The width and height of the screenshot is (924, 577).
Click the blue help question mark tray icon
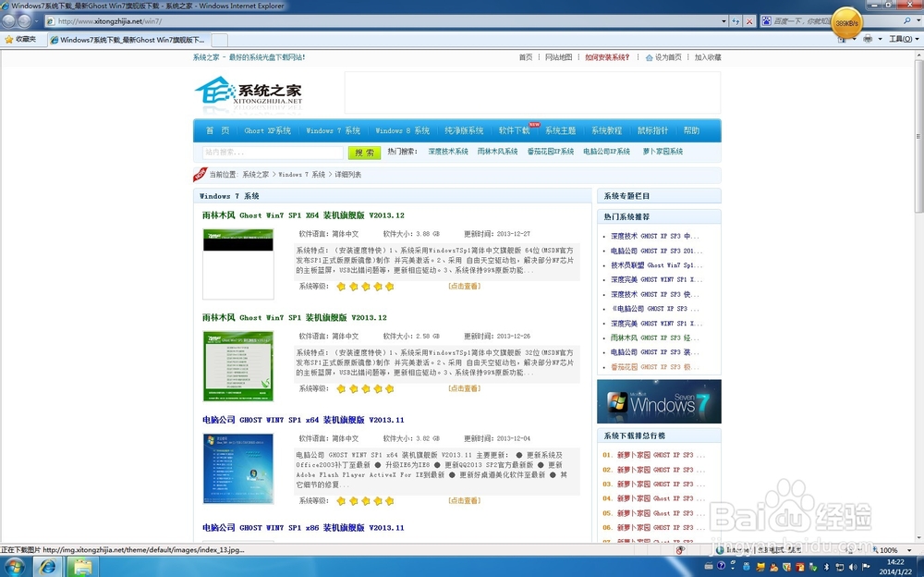tap(721, 567)
